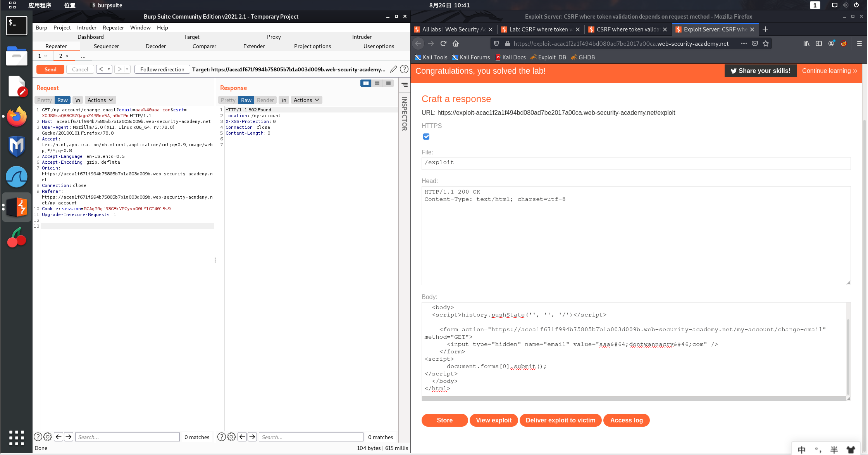Open history-forward dropdown arrow in Repeater
Viewport: 868px width, 455px height.
127,69
